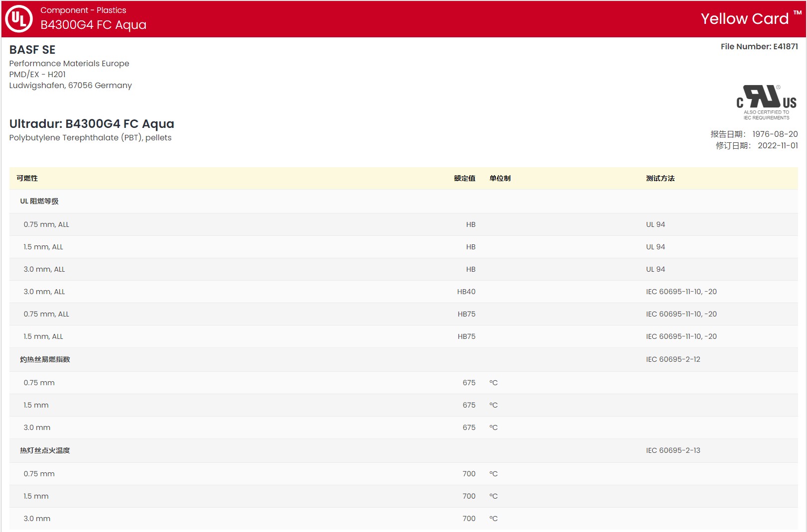Click the °C unit in the 700 / 3.0 mm row
This screenshot has width=807, height=532.
493,519
